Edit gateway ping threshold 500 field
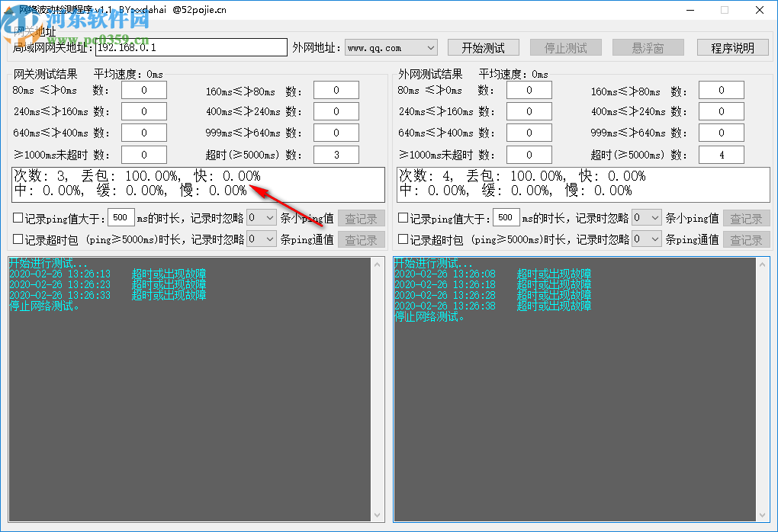The height and width of the screenshot is (532, 778). point(121,217)
